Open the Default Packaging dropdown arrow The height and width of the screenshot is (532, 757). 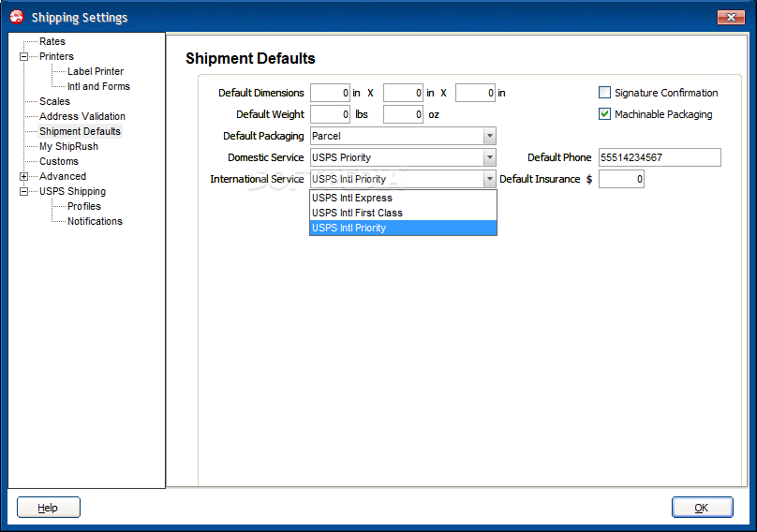click(x=490, y=136)
